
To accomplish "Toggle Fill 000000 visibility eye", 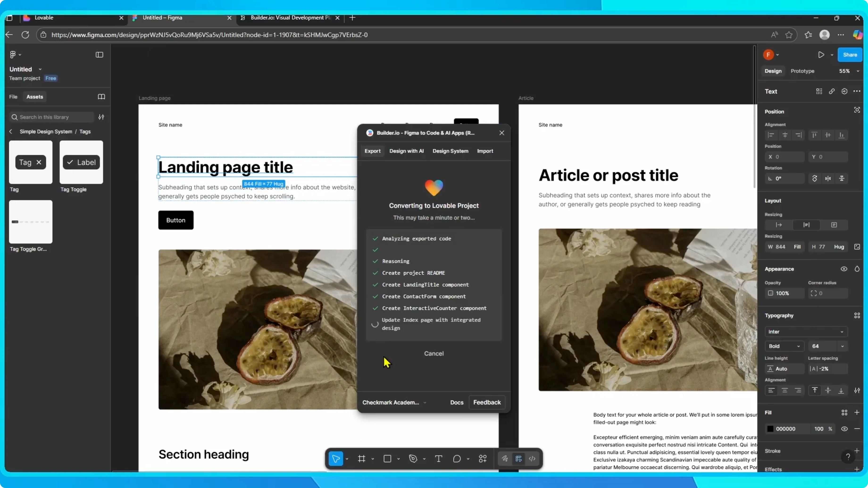I will tap(844, 429).
